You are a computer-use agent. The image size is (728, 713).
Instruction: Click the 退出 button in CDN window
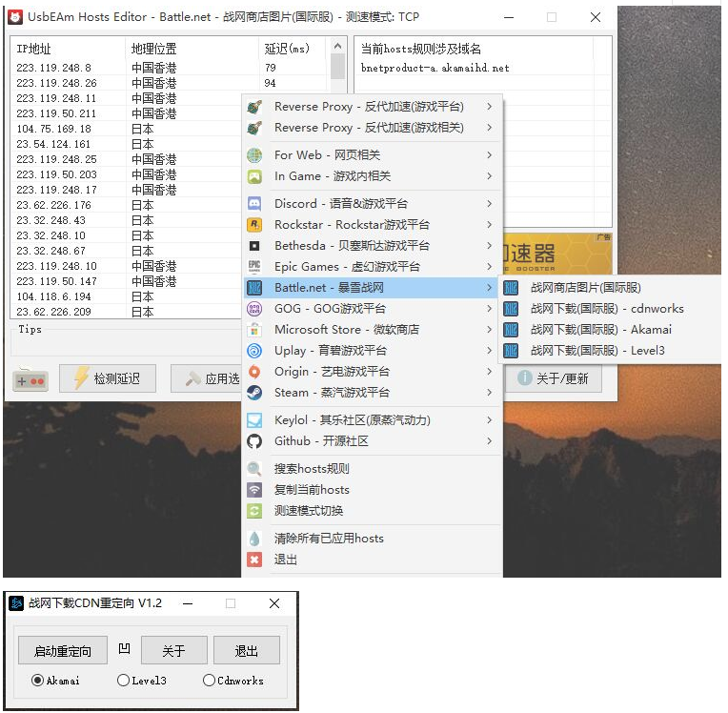[x=247, y=651]
